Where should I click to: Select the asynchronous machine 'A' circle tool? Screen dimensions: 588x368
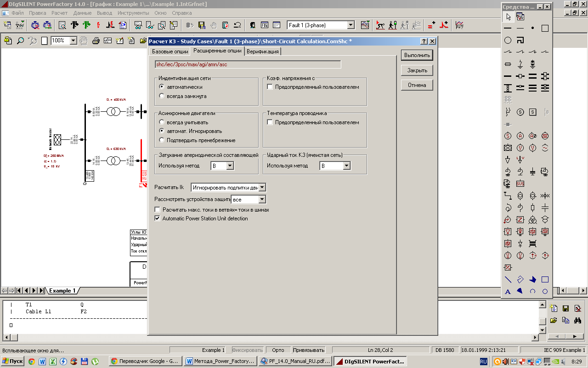point(520,136)
